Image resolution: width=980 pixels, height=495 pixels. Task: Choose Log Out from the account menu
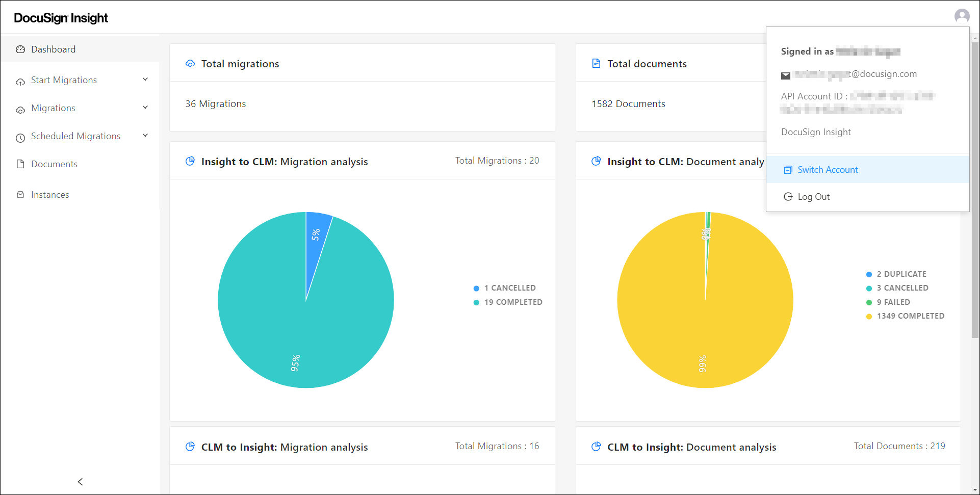pyautogui.click(x=814, y=196)
